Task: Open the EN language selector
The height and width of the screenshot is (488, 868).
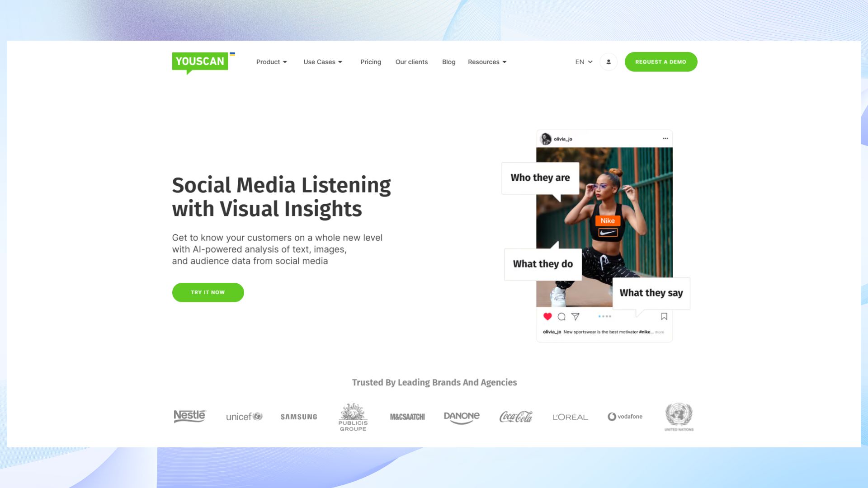Action: click(583, 61)
